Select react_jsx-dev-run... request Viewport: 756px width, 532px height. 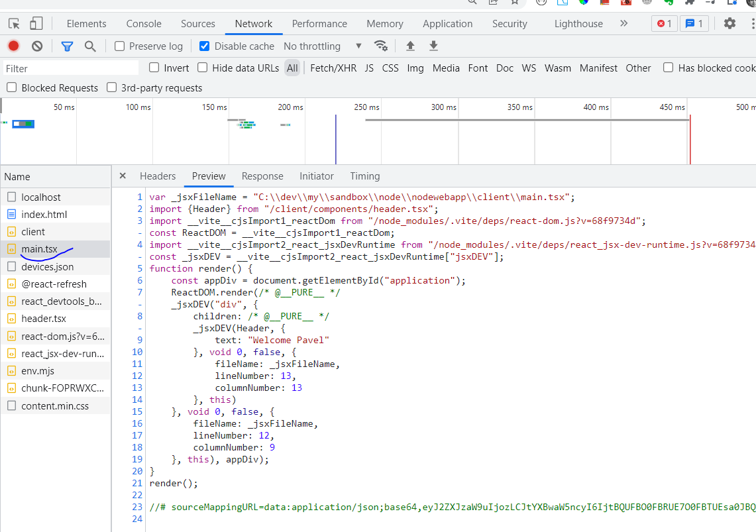(56, 353)
